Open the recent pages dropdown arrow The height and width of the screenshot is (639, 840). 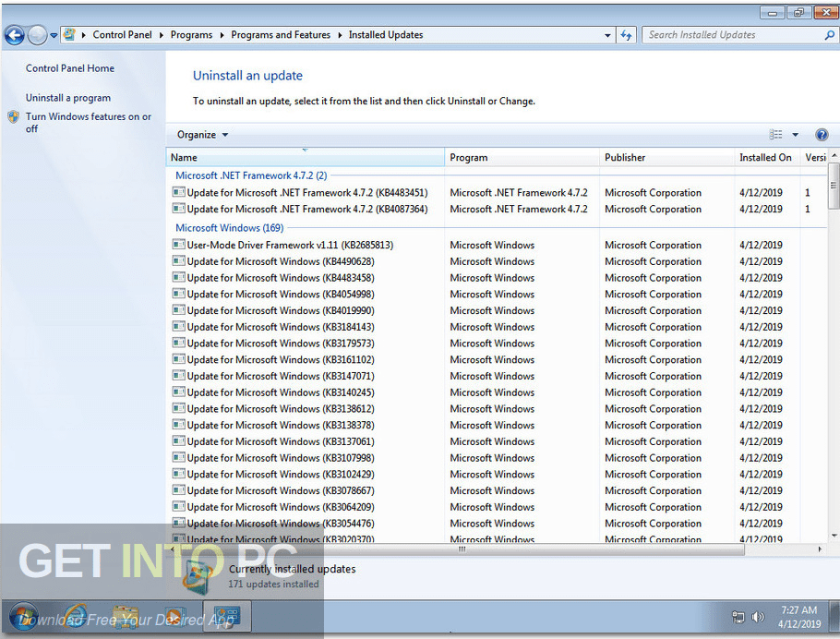click(x=54, y=36)
